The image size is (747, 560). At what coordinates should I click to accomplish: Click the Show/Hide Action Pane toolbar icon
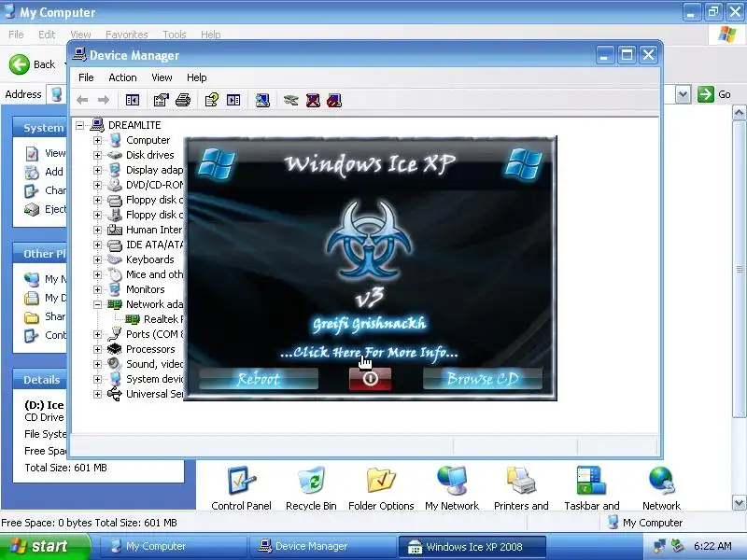233,100
